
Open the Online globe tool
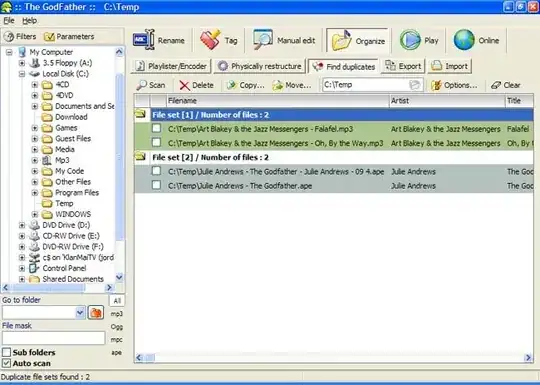(476, 40)
